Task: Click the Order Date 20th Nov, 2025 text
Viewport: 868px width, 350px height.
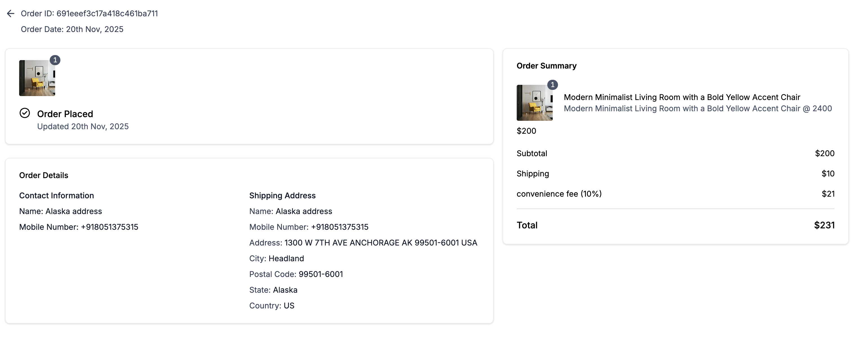Action: tap(72, 29)
